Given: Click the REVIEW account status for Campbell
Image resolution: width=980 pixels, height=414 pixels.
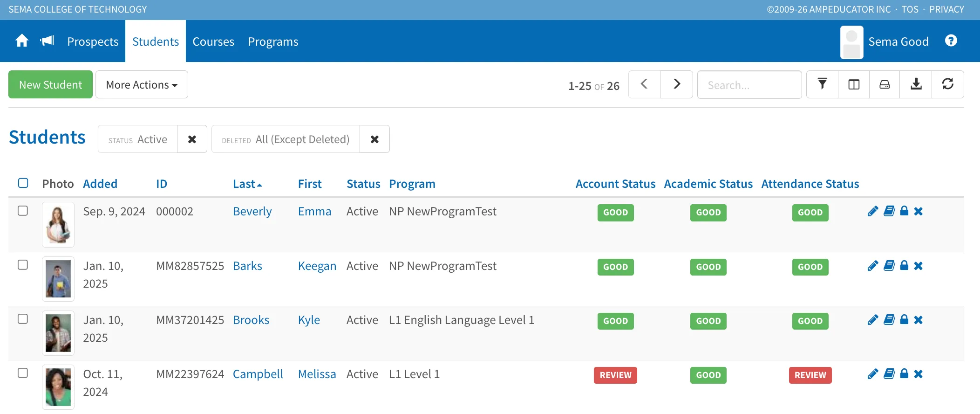Looking at the screenshot, I should coord(615,375).
